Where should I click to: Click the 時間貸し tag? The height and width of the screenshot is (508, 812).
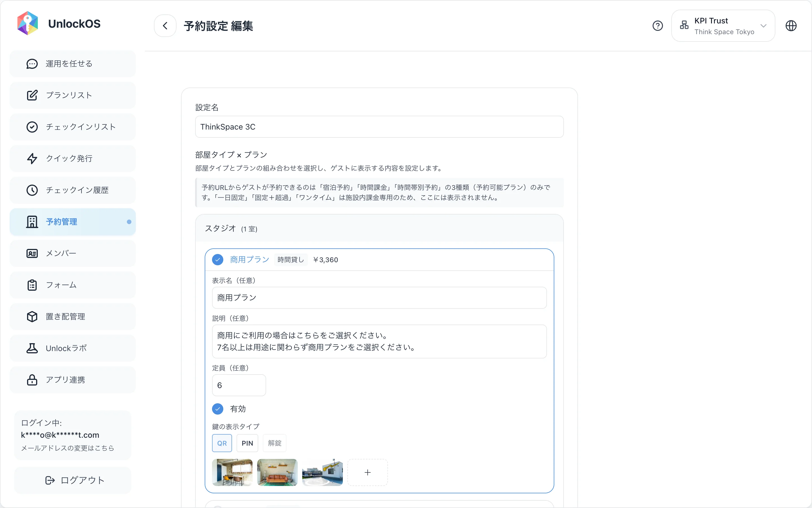point(291,260)
